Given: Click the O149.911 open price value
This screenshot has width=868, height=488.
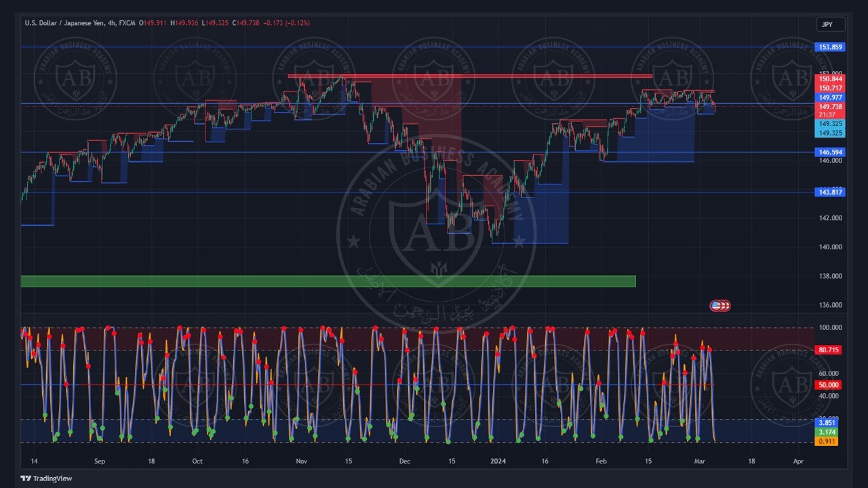Looking at the screenshot, I should point(153,23).
